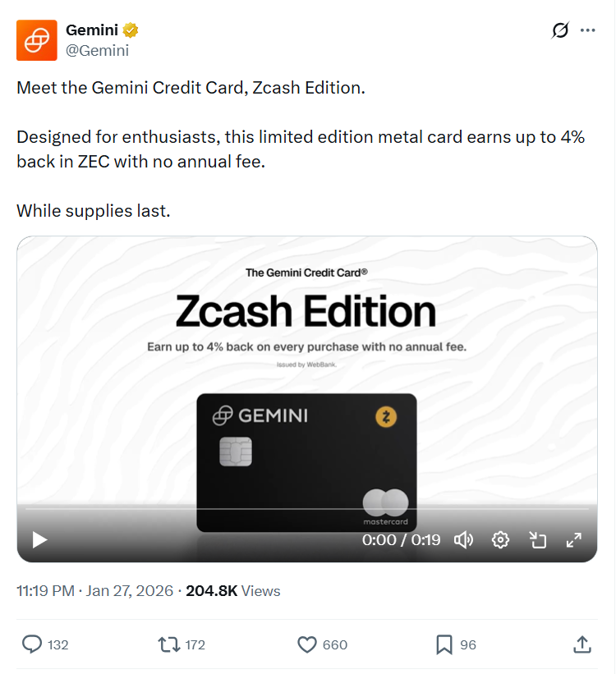Open the more options menu on the post
The width and height of the screenshot is (616, 674).
click(x=588, y=30)
